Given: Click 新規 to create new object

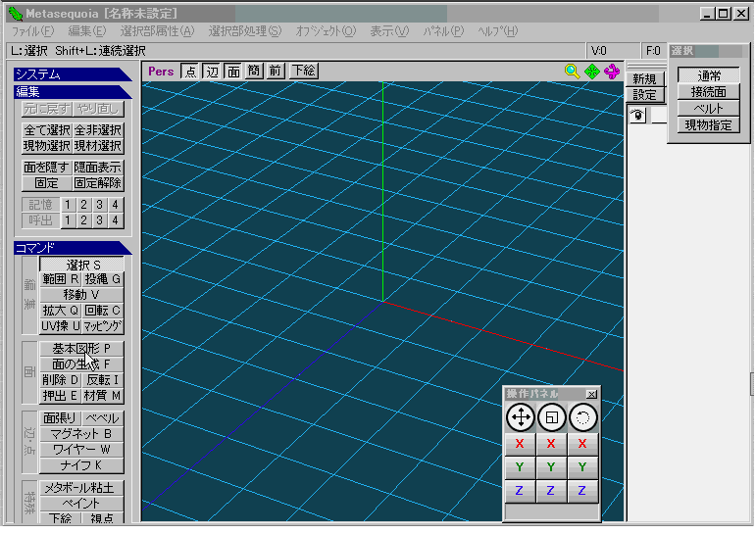Looking at the screenshot, I should (644, 78).
